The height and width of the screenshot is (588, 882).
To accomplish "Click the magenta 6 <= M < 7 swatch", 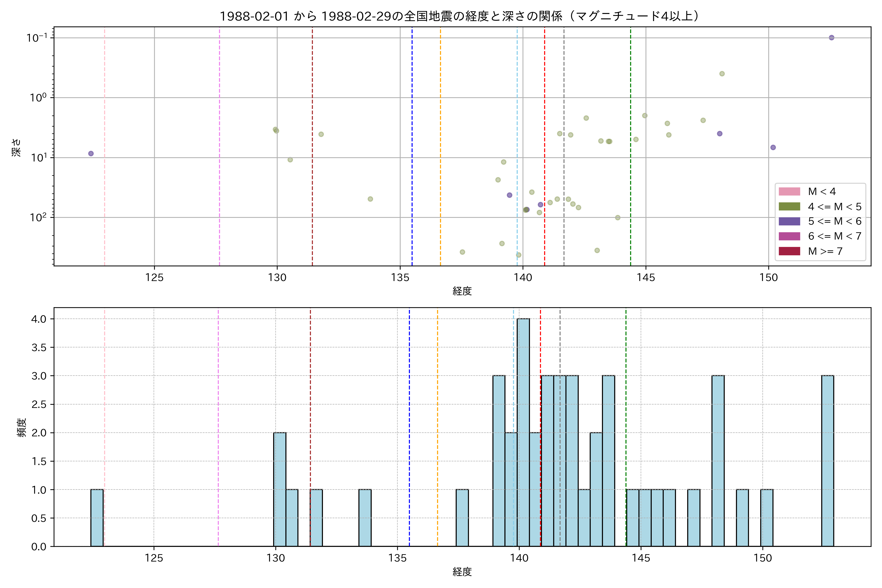I will [789, 236].
